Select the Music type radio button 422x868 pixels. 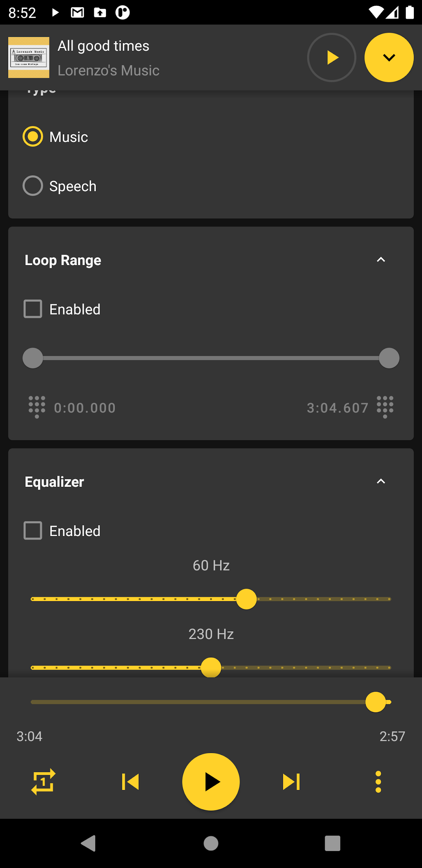tap(33, 137)
